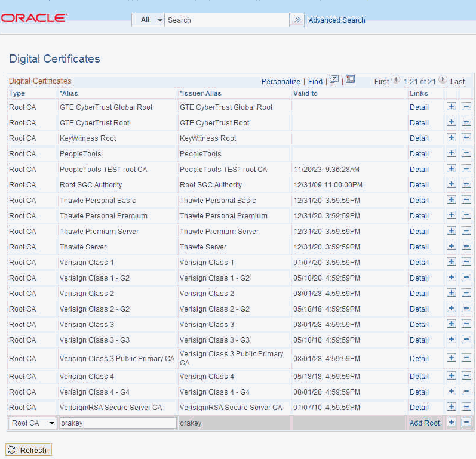Go to next rows arrow icon
Viewport: 476px width, 459px height.
[x=443, y=81]
